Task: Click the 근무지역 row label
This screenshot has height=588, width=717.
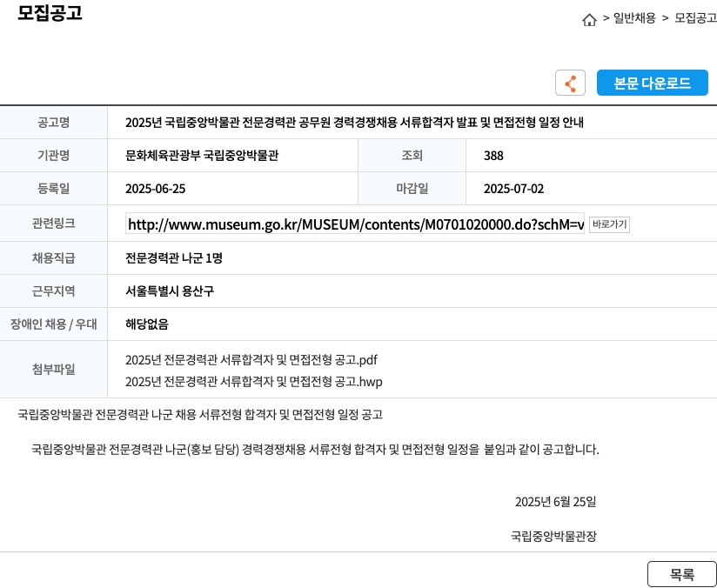Action: coord(53,291)
